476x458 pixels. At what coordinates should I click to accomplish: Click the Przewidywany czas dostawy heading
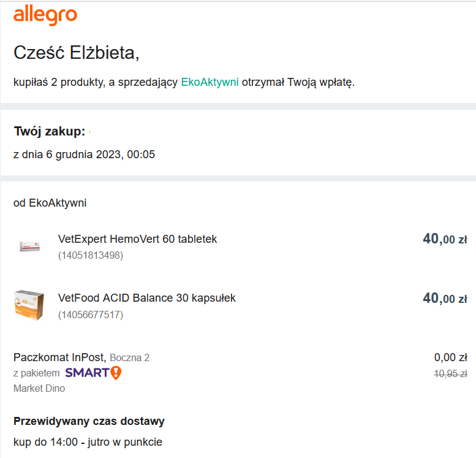(89, 421)
